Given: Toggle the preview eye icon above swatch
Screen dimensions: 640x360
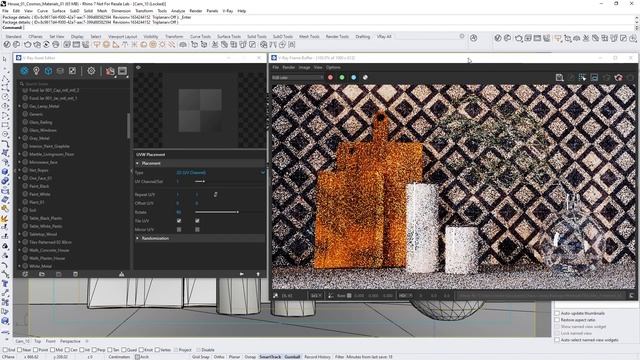Looking at the screenshot, I should pyautogui.click(x=138, y=67).
